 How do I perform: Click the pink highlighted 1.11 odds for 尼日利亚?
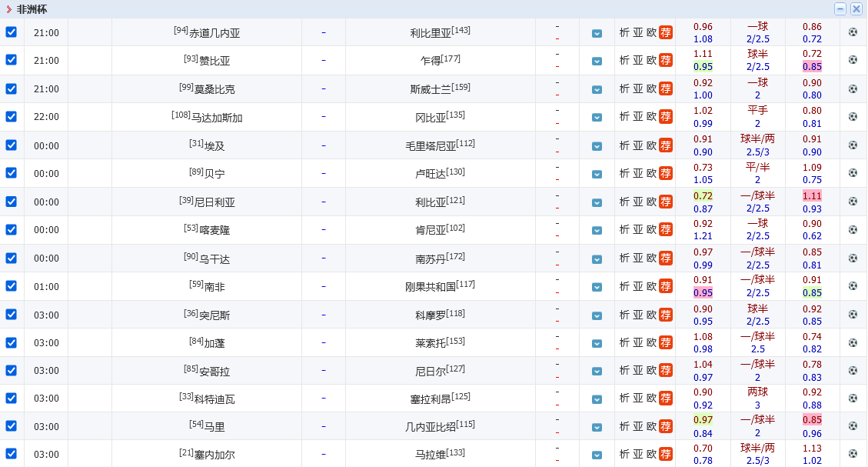(812, 196)
